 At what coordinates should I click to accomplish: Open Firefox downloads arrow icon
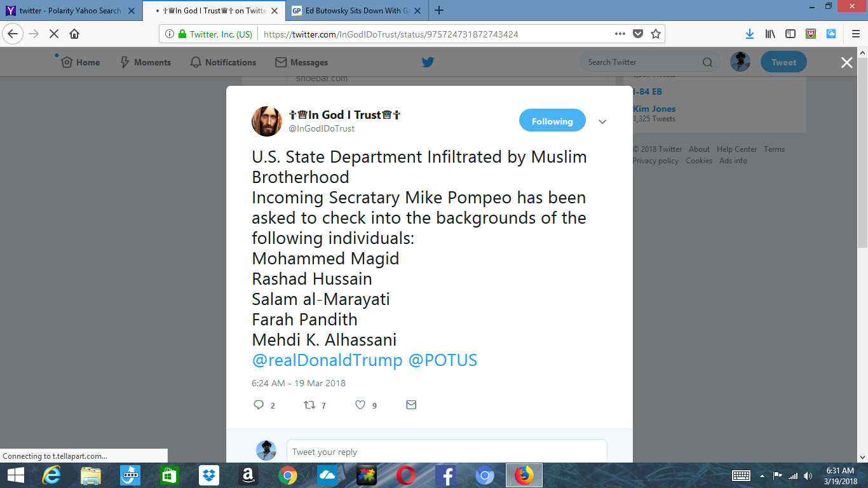pyautogui.click(x=750, y=34)
